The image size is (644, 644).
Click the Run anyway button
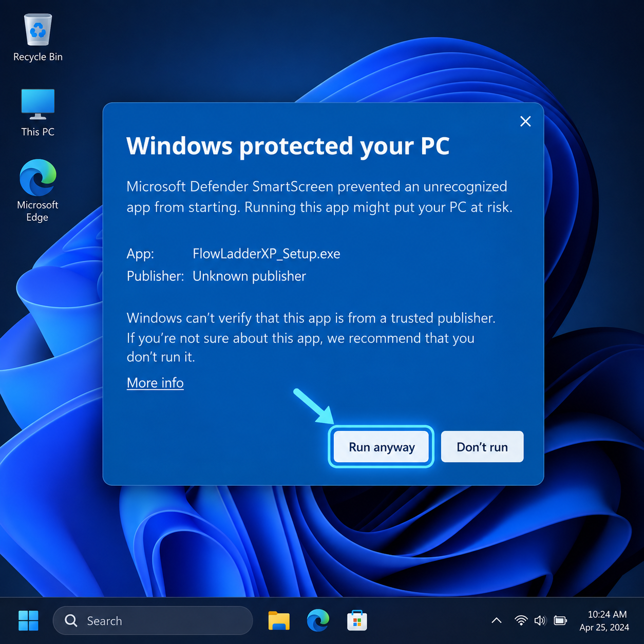click(x=381, y=447)
